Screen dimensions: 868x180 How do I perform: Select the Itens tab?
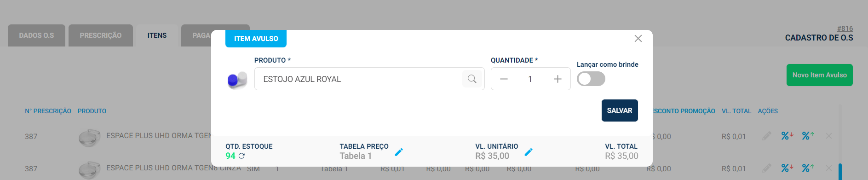click(157, 35)
